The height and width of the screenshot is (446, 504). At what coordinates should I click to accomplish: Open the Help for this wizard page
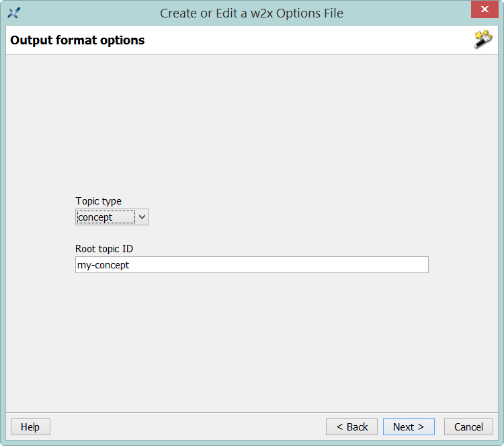30,427
